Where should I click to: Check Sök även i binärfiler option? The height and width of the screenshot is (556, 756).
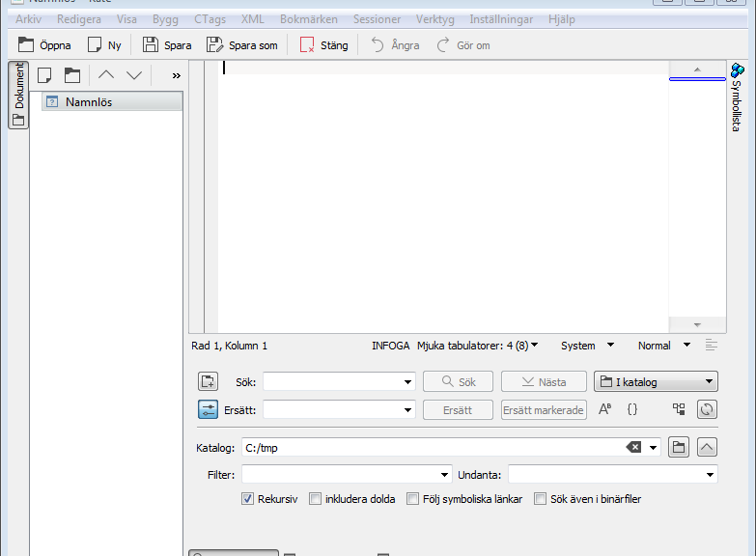541,499
